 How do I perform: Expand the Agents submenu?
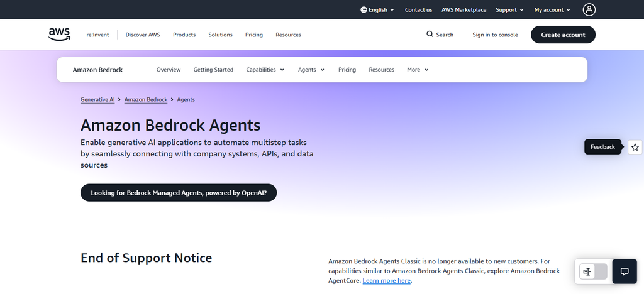311,70
